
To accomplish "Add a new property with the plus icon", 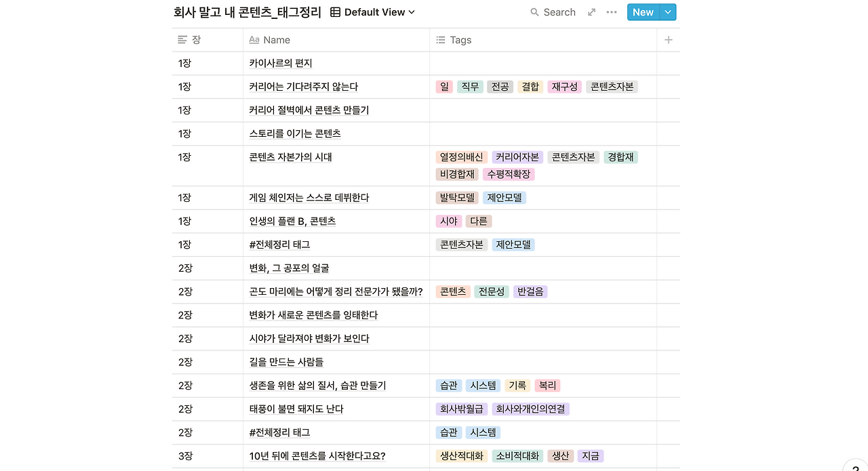I will [x=668, y=40].
